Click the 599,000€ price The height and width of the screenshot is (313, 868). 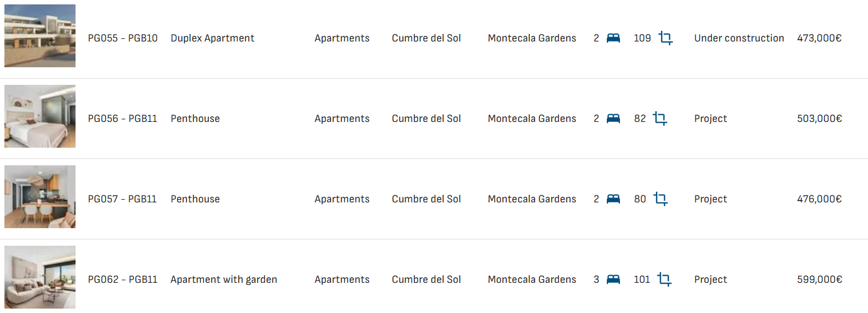click(x=819, y=280)
